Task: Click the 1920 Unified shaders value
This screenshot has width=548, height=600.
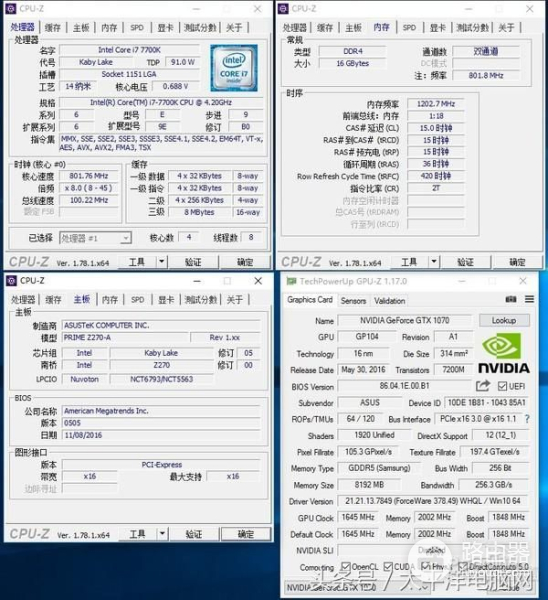Action: point(375,435)
